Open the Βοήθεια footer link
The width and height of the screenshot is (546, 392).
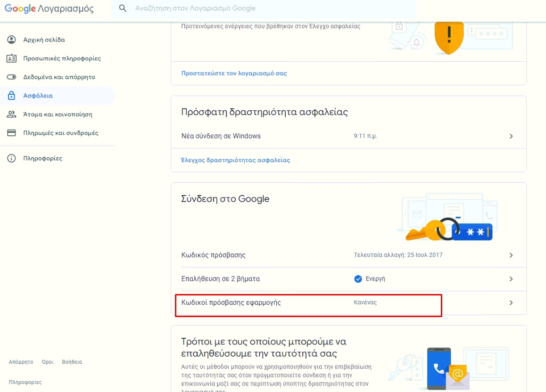[72, 362]
